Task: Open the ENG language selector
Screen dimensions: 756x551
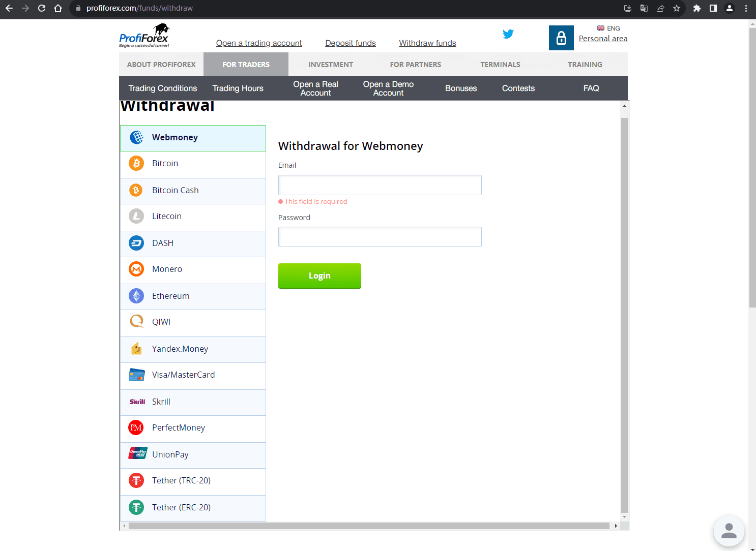Action: pyautogui.click(x=608, y=28)
